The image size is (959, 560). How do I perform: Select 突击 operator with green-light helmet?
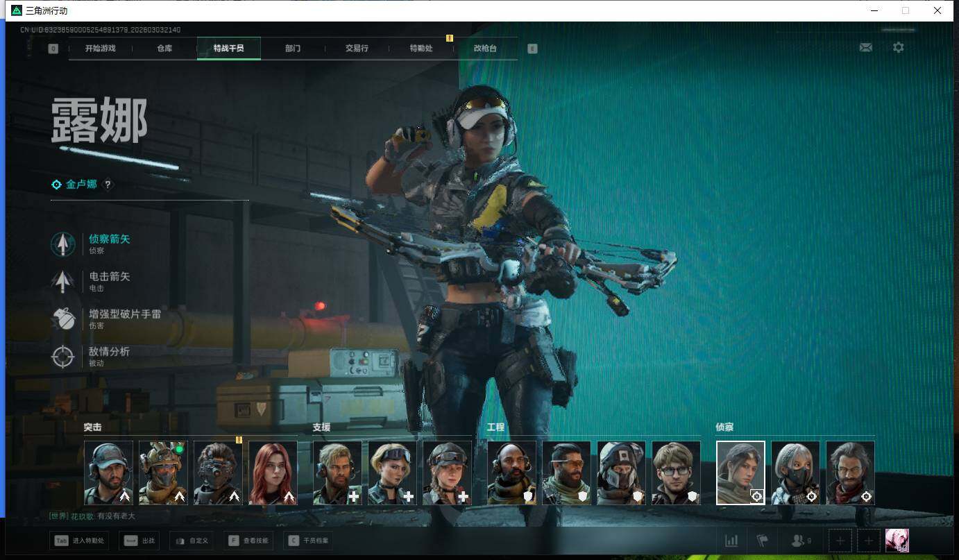pyautogui.click(x=163, y=473)
